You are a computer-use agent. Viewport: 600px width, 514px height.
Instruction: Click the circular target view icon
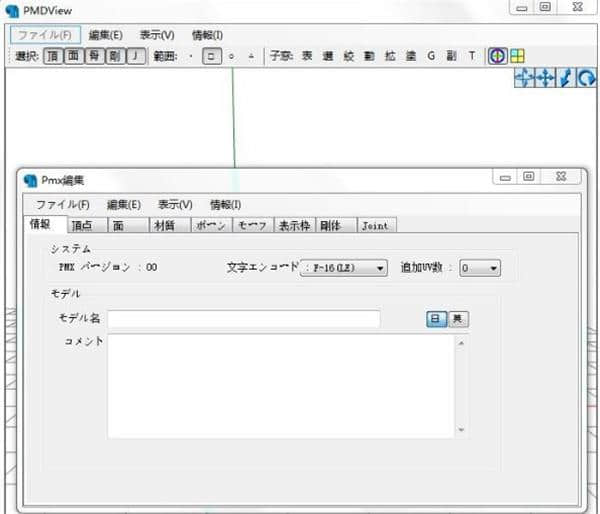497,56
